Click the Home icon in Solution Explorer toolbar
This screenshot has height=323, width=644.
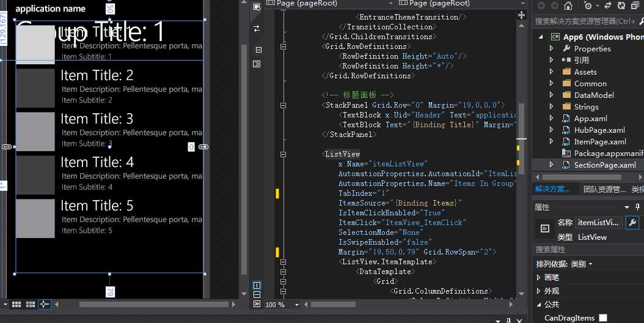pos(568,6)
